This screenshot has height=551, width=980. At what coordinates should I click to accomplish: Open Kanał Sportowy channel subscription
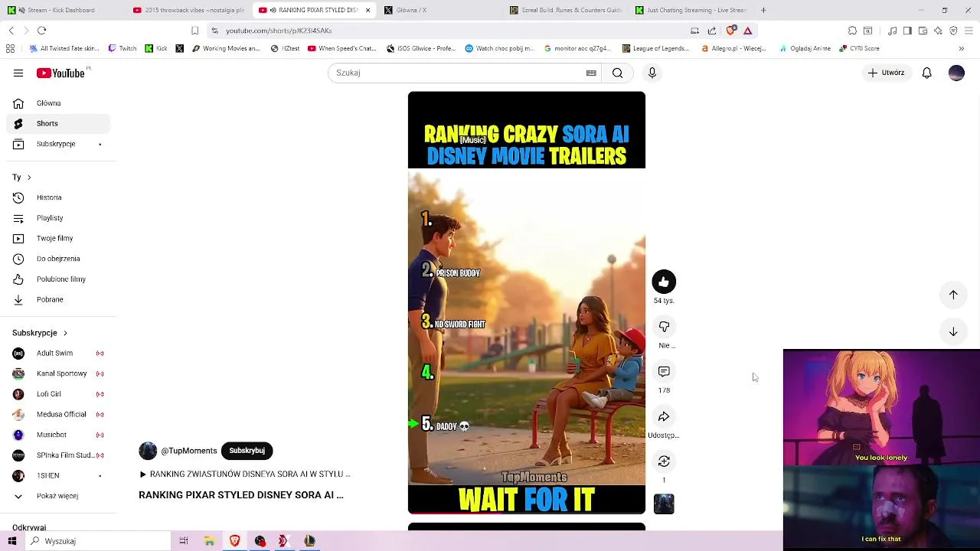tap(58, 373)
